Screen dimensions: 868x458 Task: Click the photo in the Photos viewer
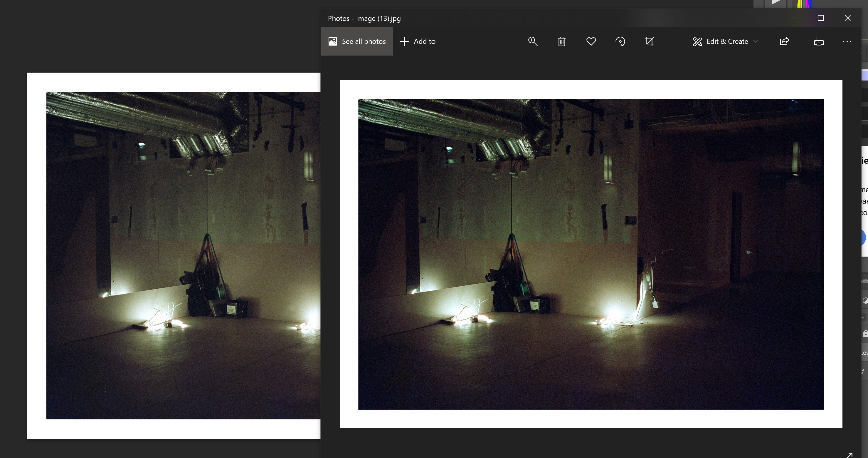coord(591,254)
